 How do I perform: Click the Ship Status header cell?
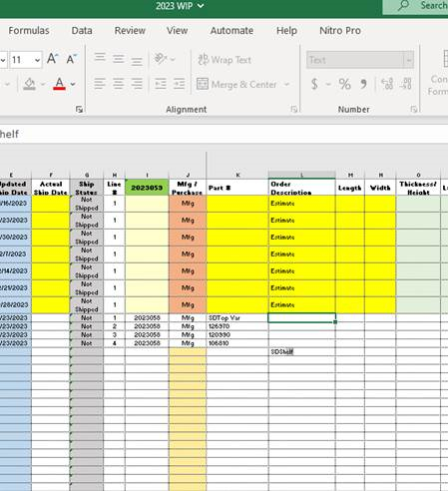pyautogui.click(x=87, y=188)
